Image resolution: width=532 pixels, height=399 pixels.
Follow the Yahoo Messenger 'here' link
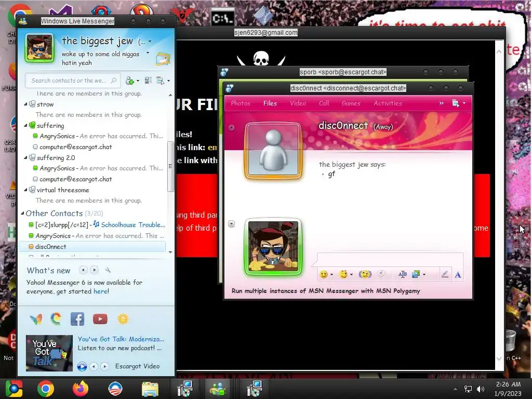tap(100, 291)
